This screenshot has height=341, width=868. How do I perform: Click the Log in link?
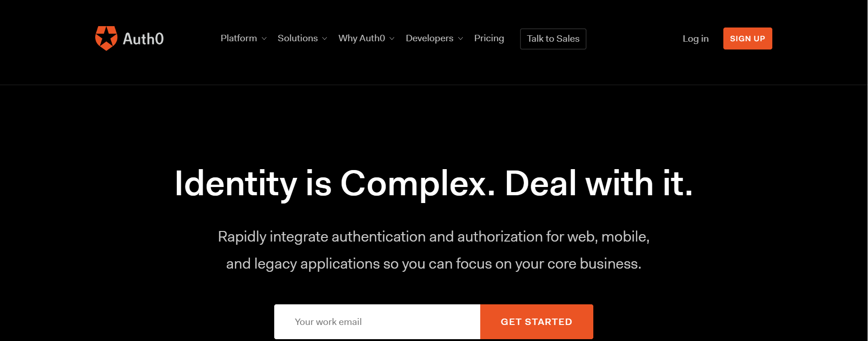tap(695, 39)
